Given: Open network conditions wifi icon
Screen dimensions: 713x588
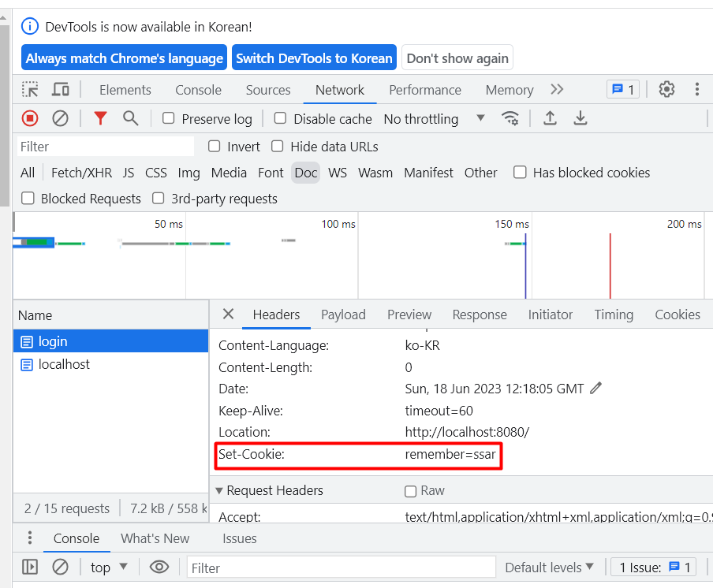Looking at the screenshot, I should coord(510,118).
